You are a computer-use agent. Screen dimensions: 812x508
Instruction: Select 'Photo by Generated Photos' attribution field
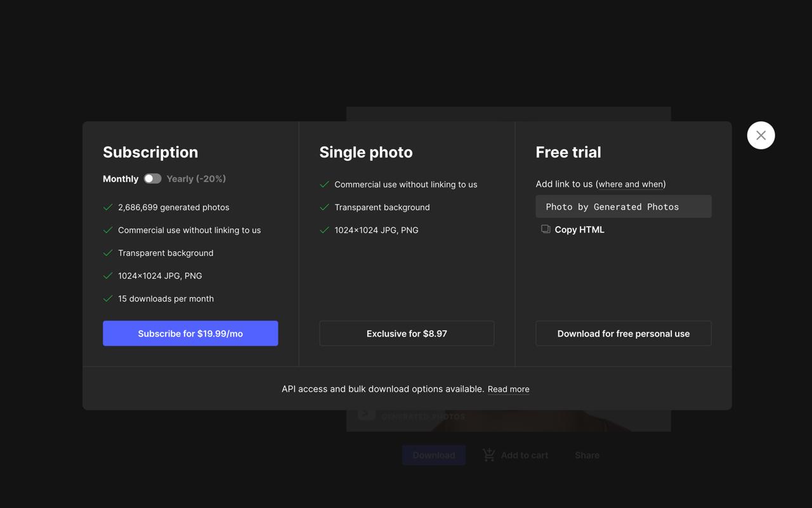tap(624, 206)
